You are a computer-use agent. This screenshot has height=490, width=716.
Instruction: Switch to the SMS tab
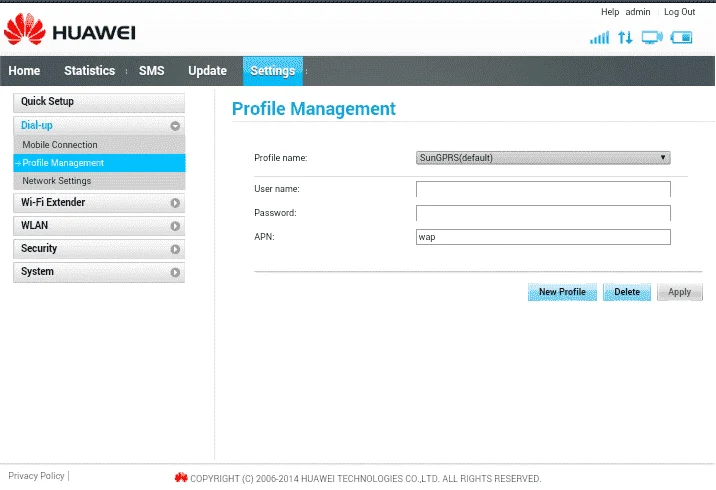(152, 71)
